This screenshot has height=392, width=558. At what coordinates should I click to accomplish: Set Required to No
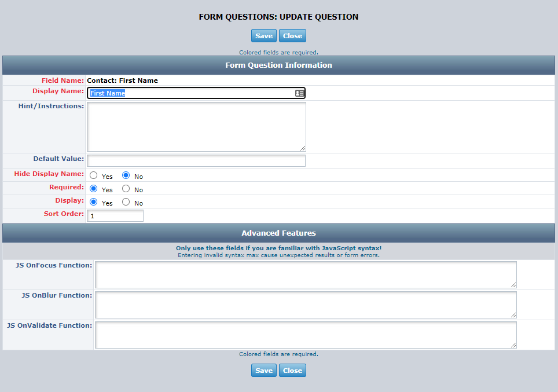pos(126,189)
